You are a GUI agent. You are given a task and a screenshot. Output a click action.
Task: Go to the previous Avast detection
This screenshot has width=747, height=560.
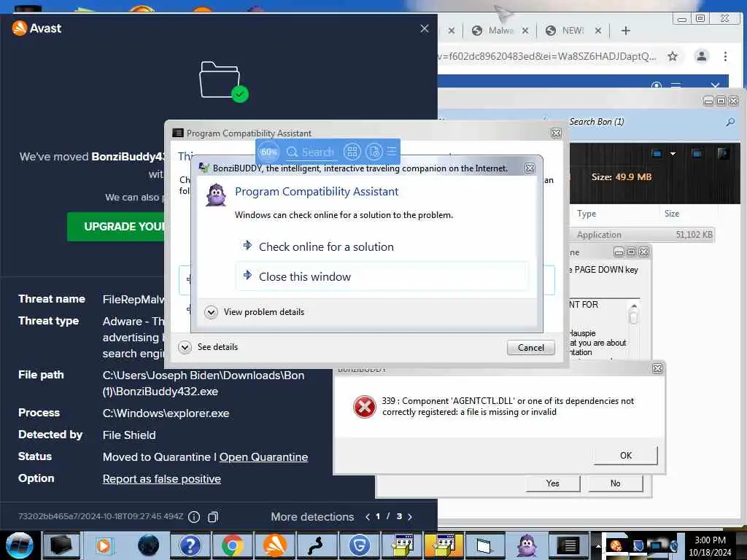[368, 517]
